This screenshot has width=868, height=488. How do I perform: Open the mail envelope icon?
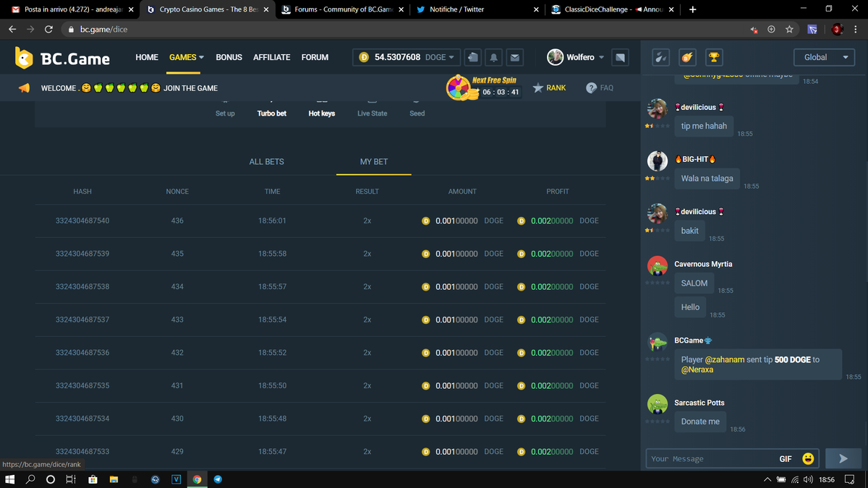514,57
